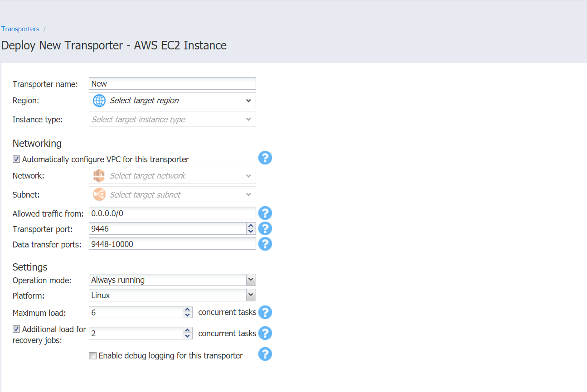
Task: Open help for debug logging option
Action: click(265, 354)
